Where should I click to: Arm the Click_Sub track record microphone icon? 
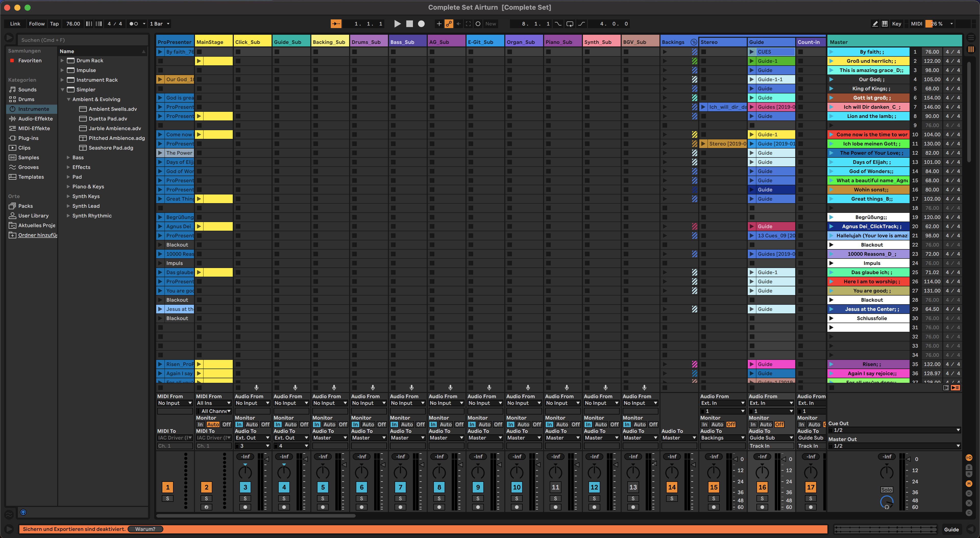point(256,388)
